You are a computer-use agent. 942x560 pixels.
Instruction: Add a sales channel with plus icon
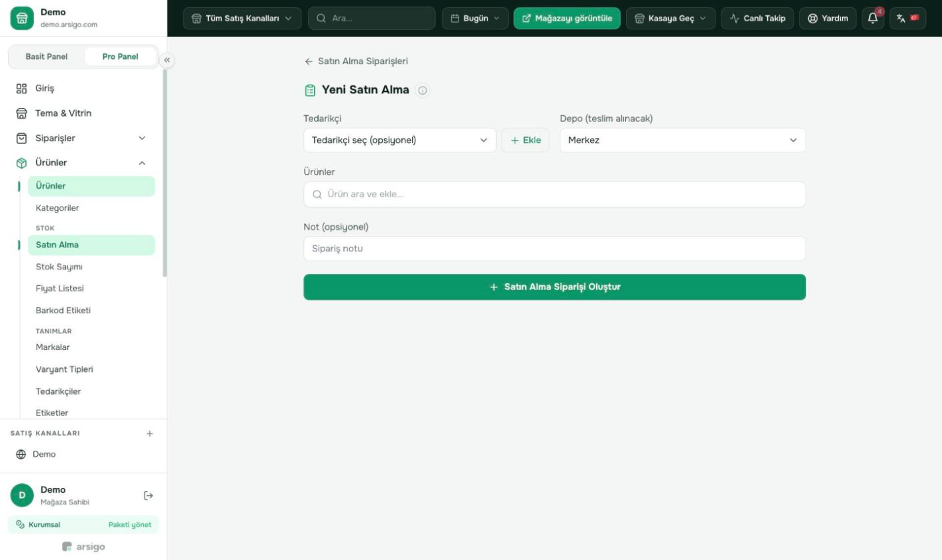(x=149, y=433)
